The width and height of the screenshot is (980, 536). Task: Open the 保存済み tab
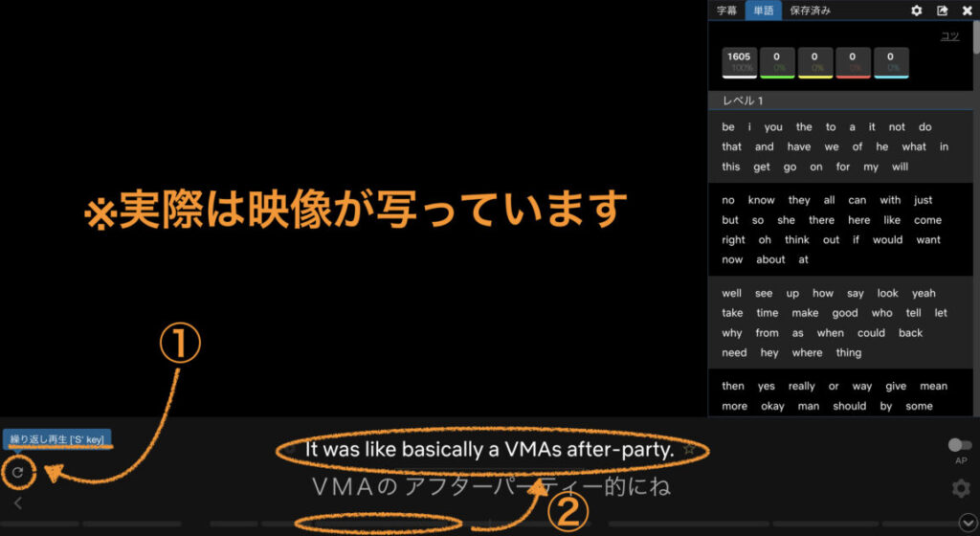pyautogui.click(x=810, y=11)
